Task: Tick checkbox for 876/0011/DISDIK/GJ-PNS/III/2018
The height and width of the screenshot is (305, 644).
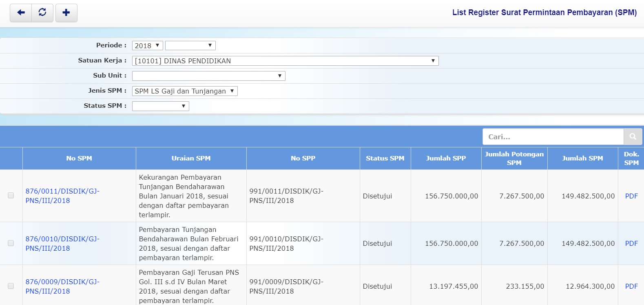Action: point(11,196)
